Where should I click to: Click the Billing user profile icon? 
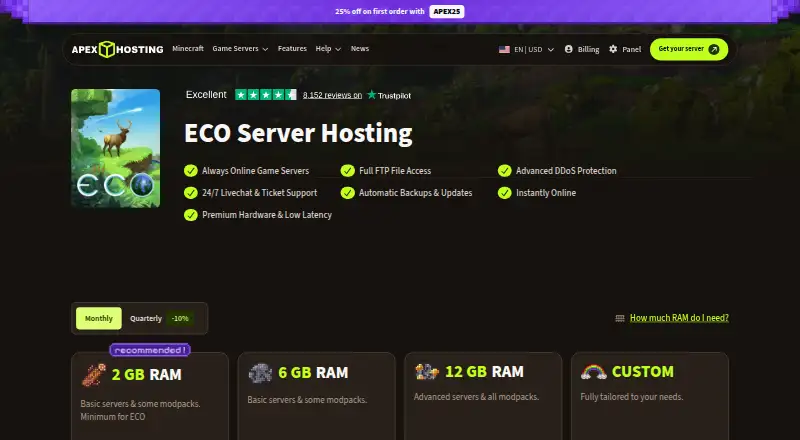568,49
